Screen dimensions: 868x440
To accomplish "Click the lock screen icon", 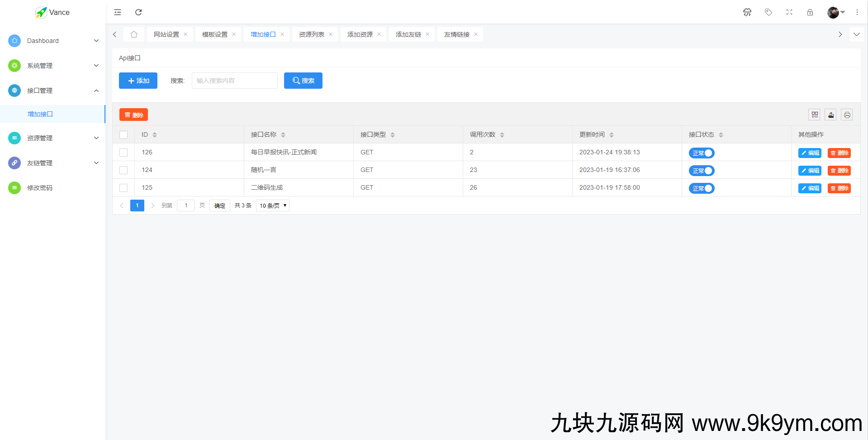I will (810, 12).
